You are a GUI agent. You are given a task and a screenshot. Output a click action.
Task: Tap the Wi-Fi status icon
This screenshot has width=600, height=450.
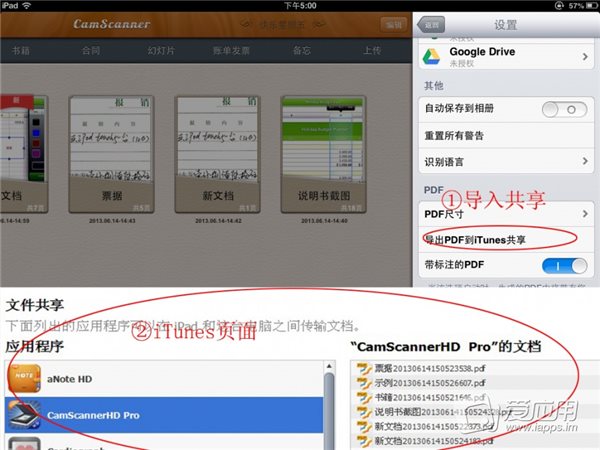pos(26,5)
